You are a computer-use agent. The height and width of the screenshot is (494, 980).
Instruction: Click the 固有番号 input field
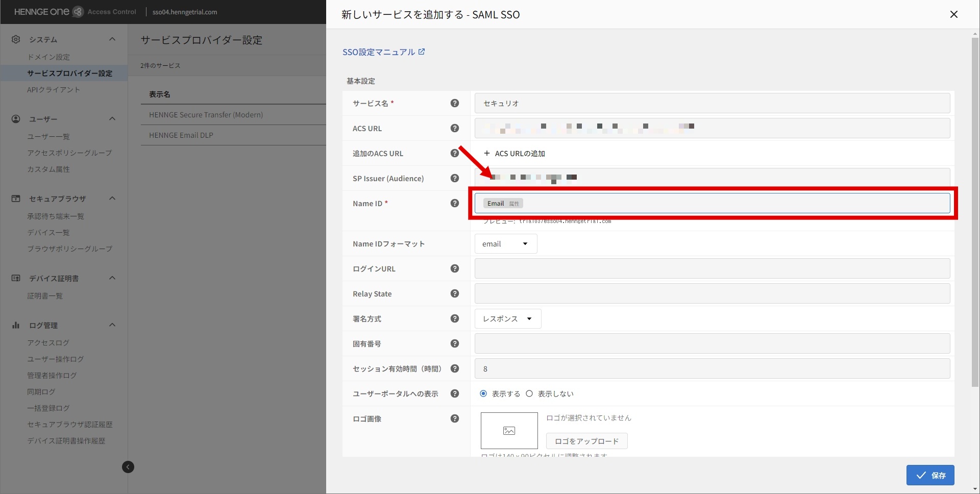pyautogui.click(x=712, y=343)
